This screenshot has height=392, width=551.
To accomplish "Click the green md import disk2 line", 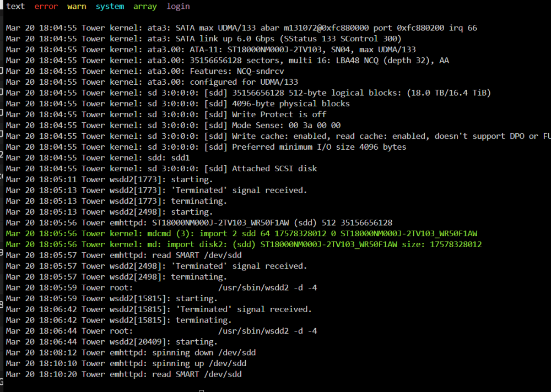I will click(x=244, y=244).
